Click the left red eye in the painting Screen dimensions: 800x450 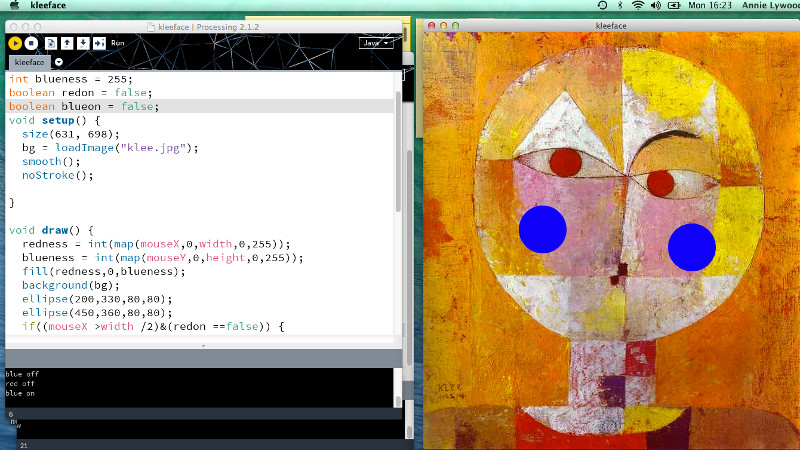click(x=566, y=162)
